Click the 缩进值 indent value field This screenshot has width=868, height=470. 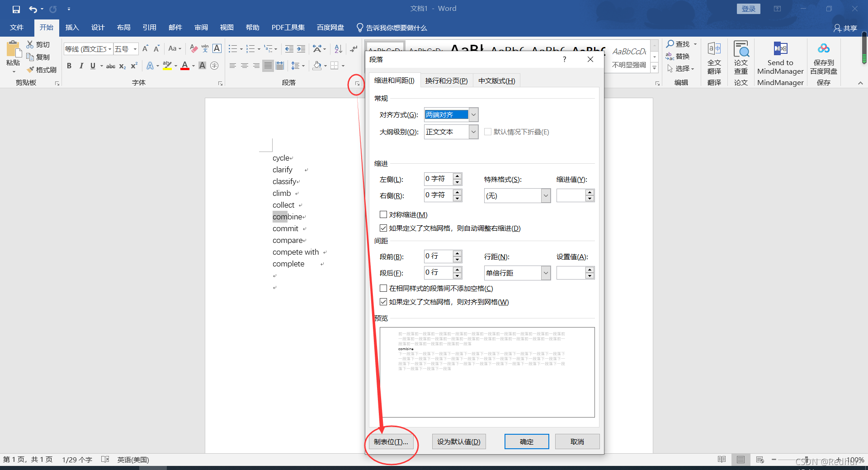[x=571, y=196]
